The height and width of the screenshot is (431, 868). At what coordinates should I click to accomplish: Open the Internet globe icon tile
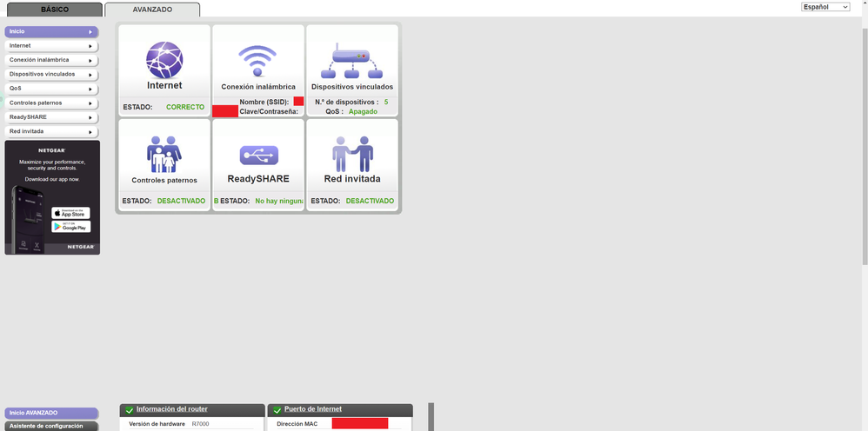pyautogui.click(x=164, y=60)
